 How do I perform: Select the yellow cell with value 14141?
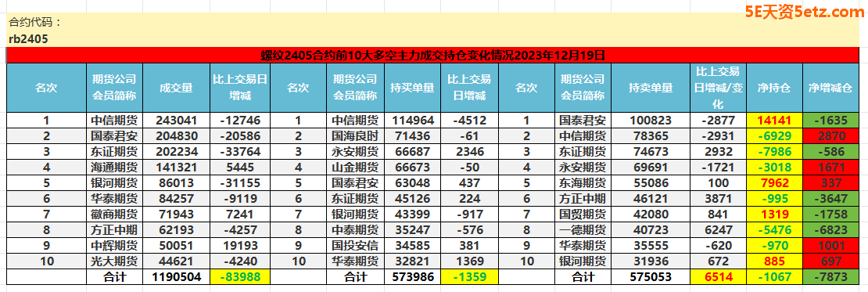774,121
